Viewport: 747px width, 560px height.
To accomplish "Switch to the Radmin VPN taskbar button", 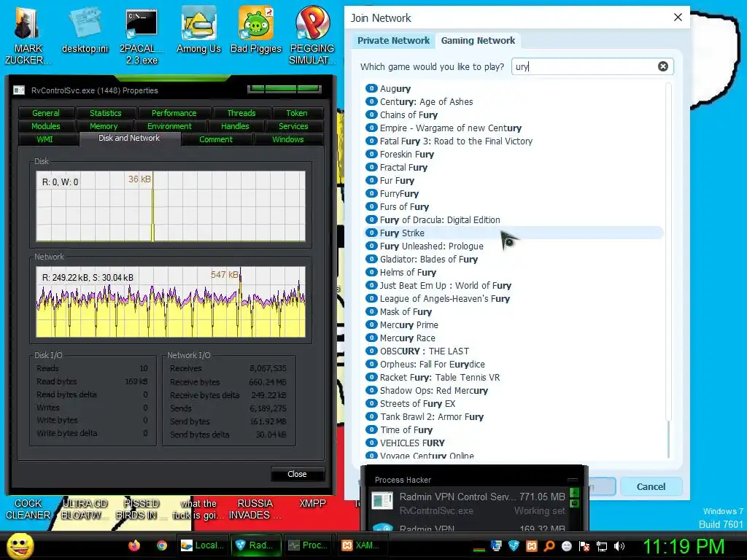I will 257,545.
